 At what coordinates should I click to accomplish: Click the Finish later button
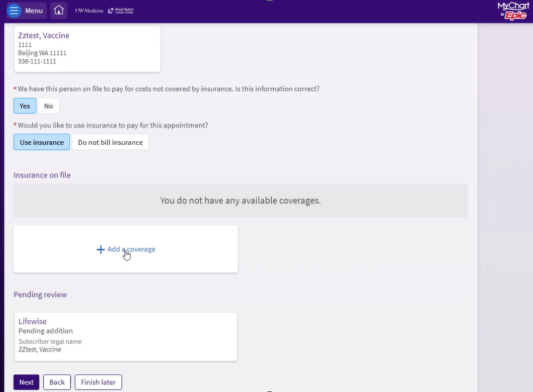pyautogui.click(x=98, y=382)
